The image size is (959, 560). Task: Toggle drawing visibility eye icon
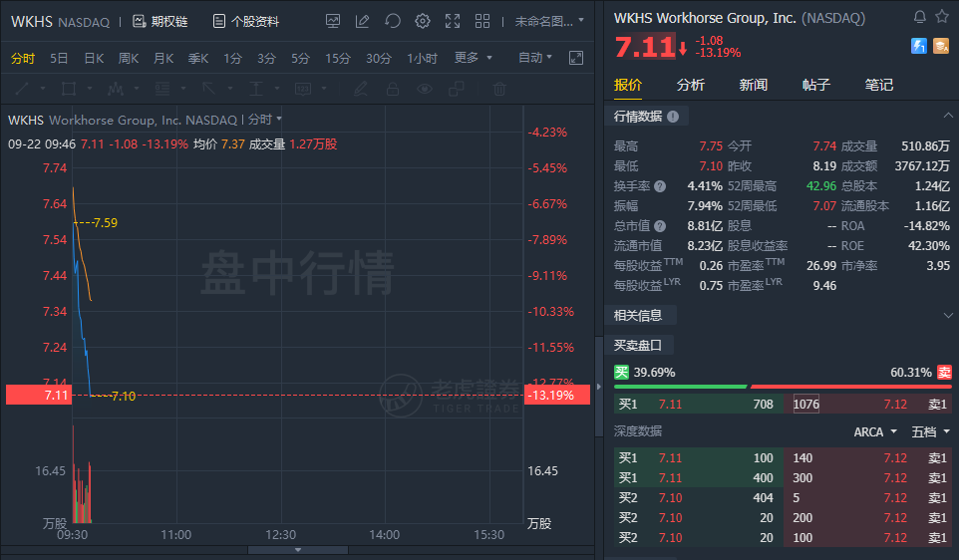pos(426,89)
